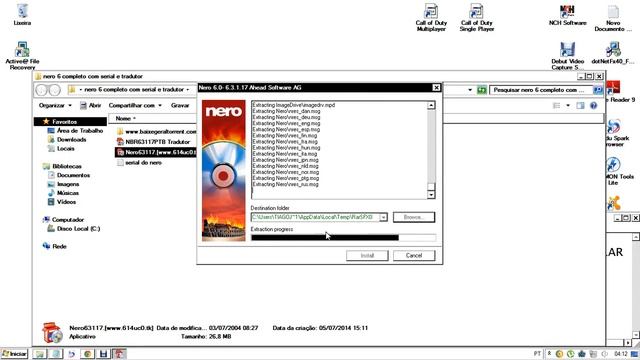Click the 'Extracting Nero\nrec_rus.msg' log line
Viewport: 640px width, 360px height.
(x=285, y=184)
